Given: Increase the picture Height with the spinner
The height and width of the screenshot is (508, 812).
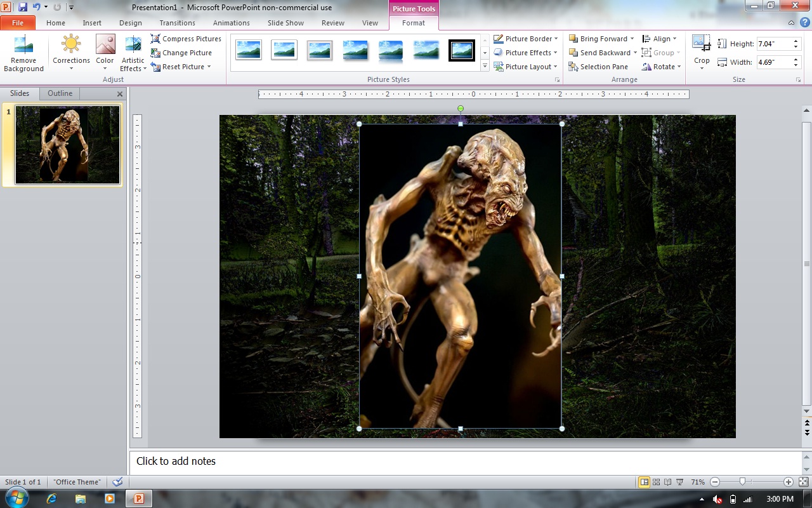Looking at the screenshot, I should tap(796, 41).
